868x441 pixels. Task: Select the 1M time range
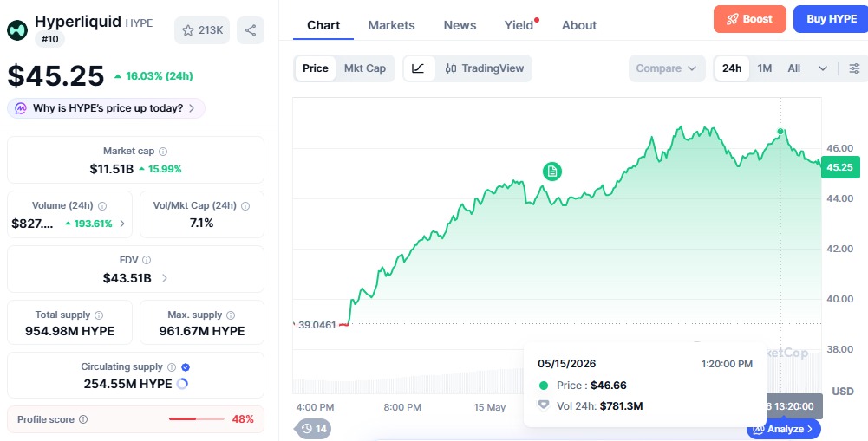(765, 68)
